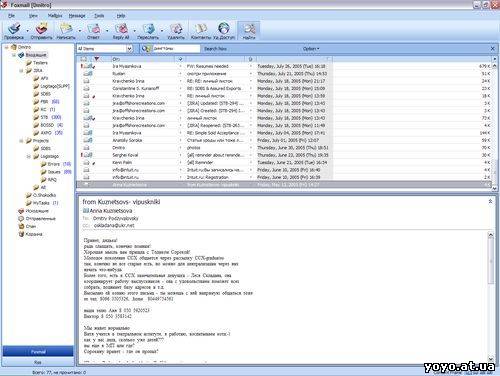The image size is (500, 376).
Task: Open the dropdown arrow next to Reply All
Action: [x=135, y=30]
